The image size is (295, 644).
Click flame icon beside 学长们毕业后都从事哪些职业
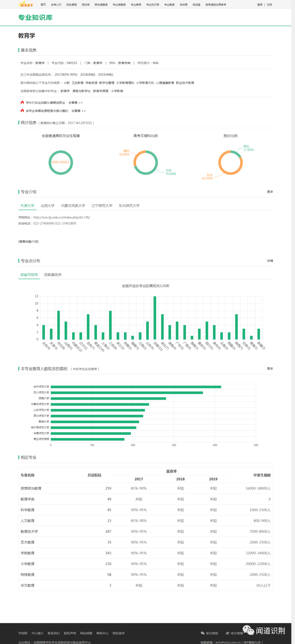pyautogui.click(x=22, y=102)
